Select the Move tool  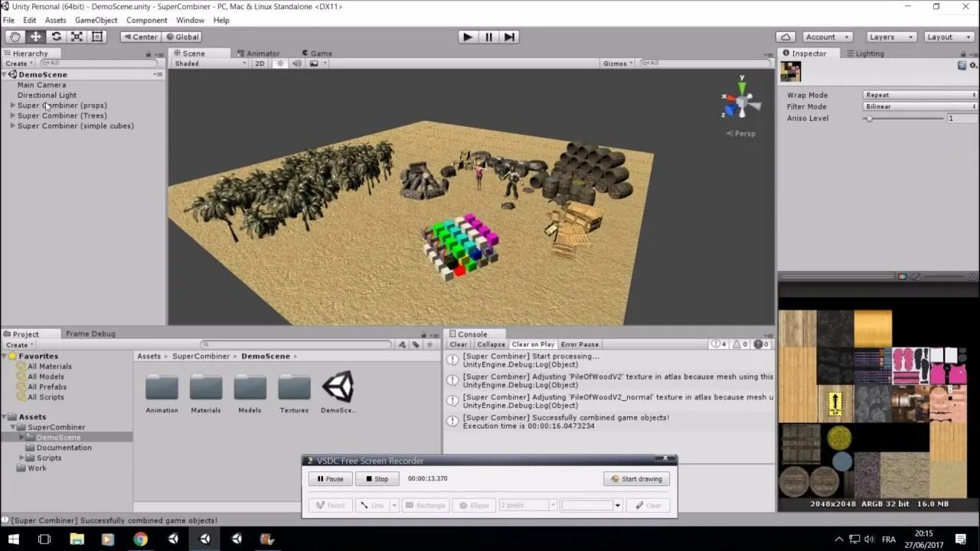point(35,37)
